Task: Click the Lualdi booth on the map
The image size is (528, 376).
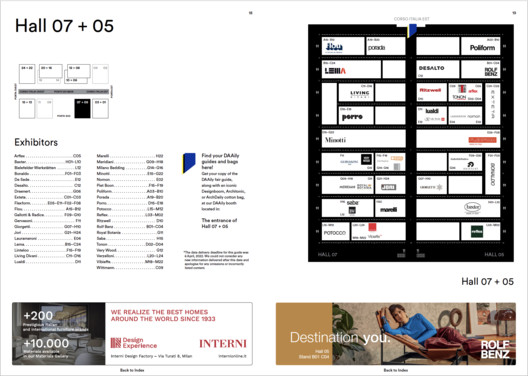Action: point(432,115)
